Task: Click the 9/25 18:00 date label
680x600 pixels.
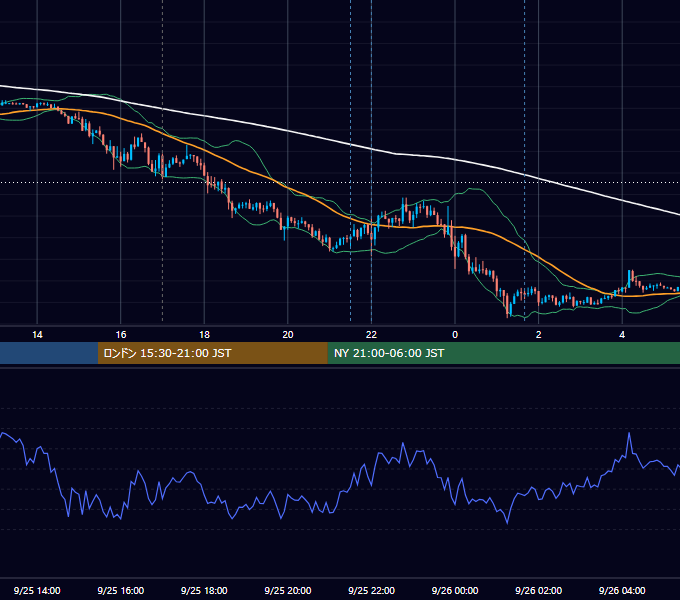Action: [x=204, y=590]
